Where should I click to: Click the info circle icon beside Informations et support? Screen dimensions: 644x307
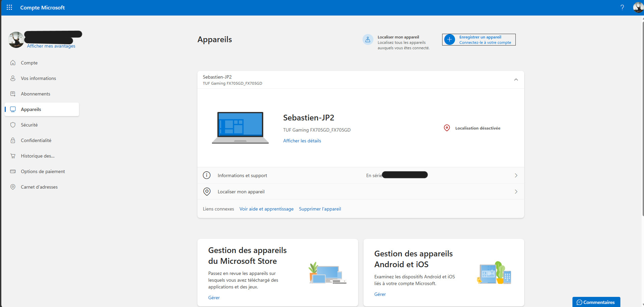tap(207, 175)
